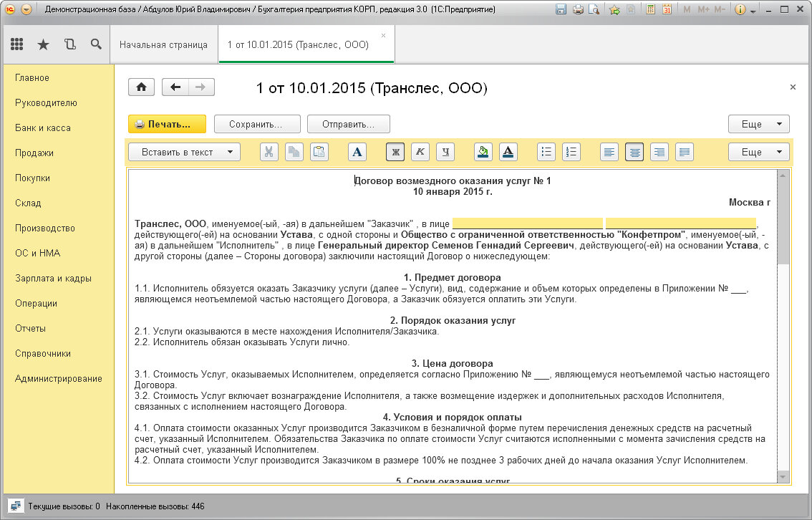Open Администрирование section
This screenshot has height=520, width=812.
click(59, 379)
